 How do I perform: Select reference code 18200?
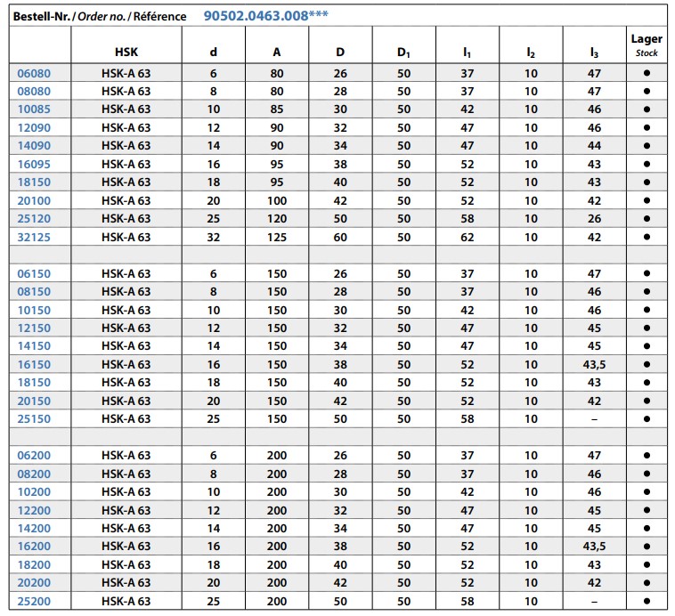34,565
